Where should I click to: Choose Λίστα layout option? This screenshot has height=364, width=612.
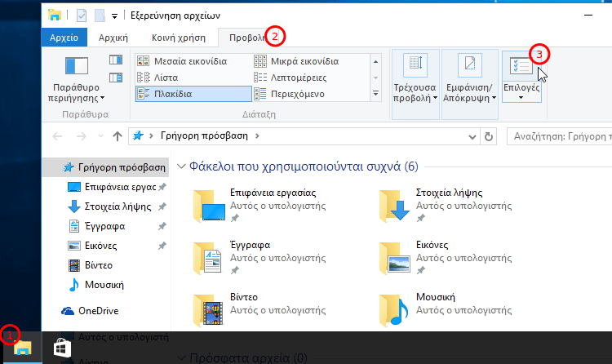click(193, 78)
